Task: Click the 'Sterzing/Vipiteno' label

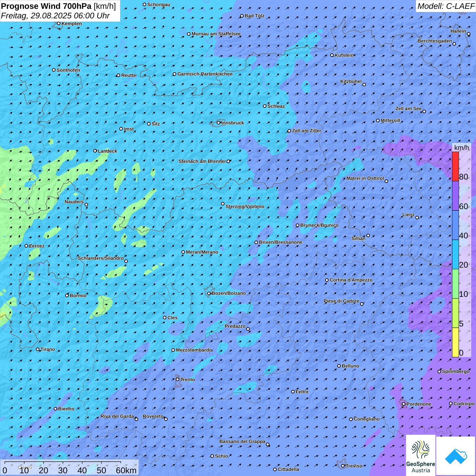Action: pos(245,206)
